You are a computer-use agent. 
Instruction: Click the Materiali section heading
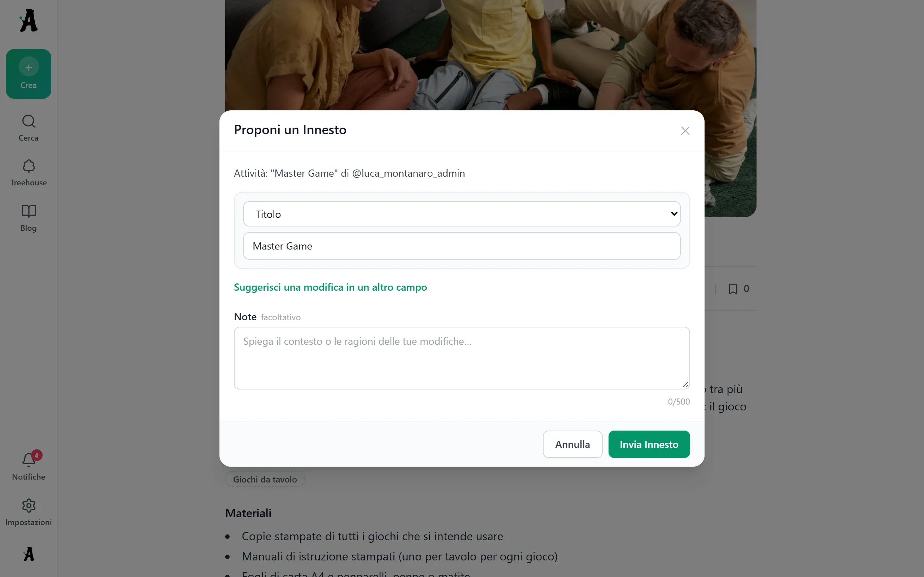coord(248,513)
